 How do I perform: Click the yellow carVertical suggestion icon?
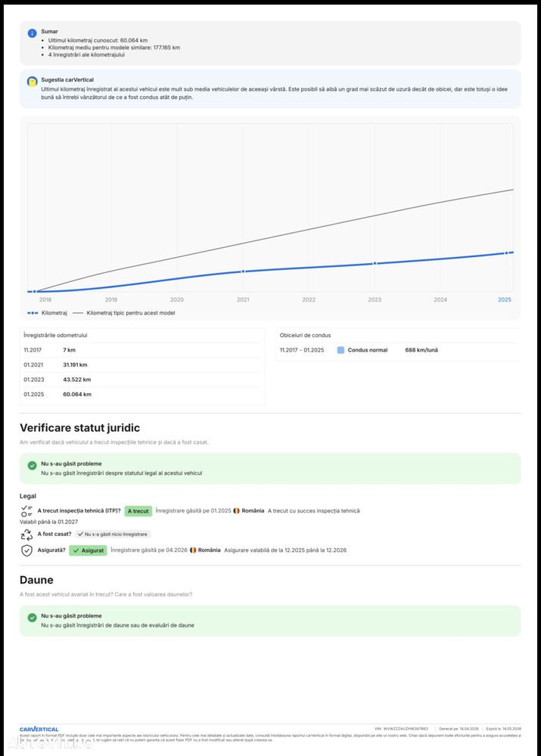[32, 81]
